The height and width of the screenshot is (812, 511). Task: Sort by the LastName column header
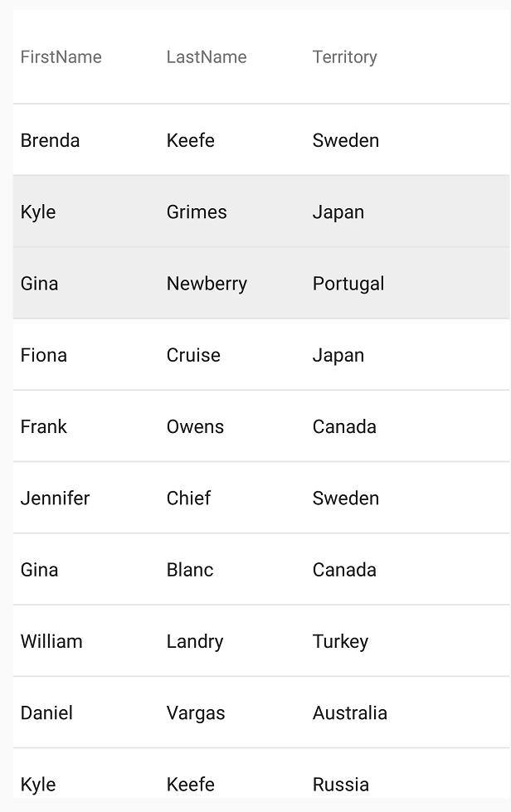(x=207, y=57)
